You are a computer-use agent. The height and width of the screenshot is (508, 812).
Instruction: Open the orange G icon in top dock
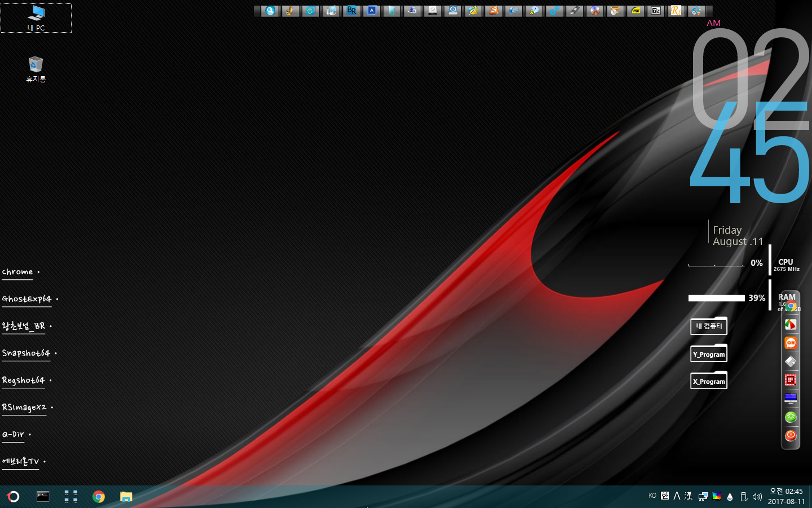pos(493,11)
